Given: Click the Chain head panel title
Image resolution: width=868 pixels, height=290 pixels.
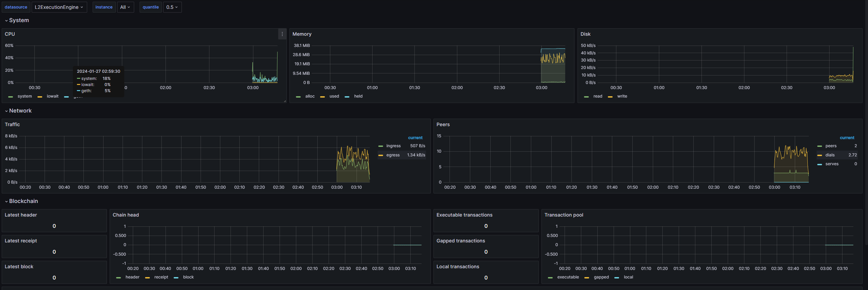Looking at the screenshot, I should click(x=126, y=215).
